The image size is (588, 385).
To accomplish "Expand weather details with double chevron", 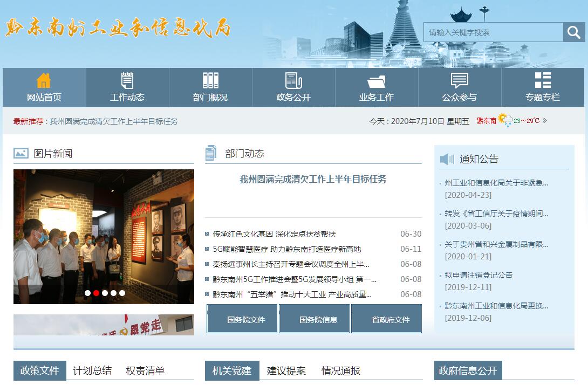I will (x=545, y=121).
